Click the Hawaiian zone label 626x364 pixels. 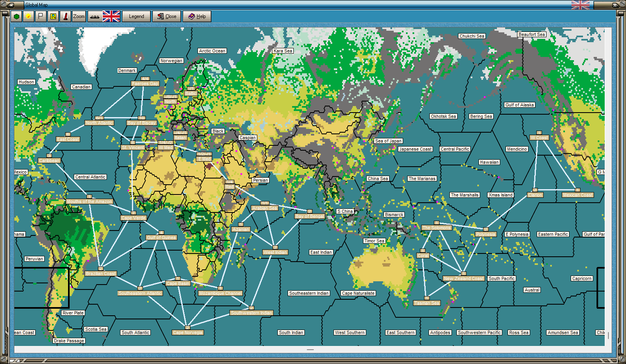(x=489, y=162)
